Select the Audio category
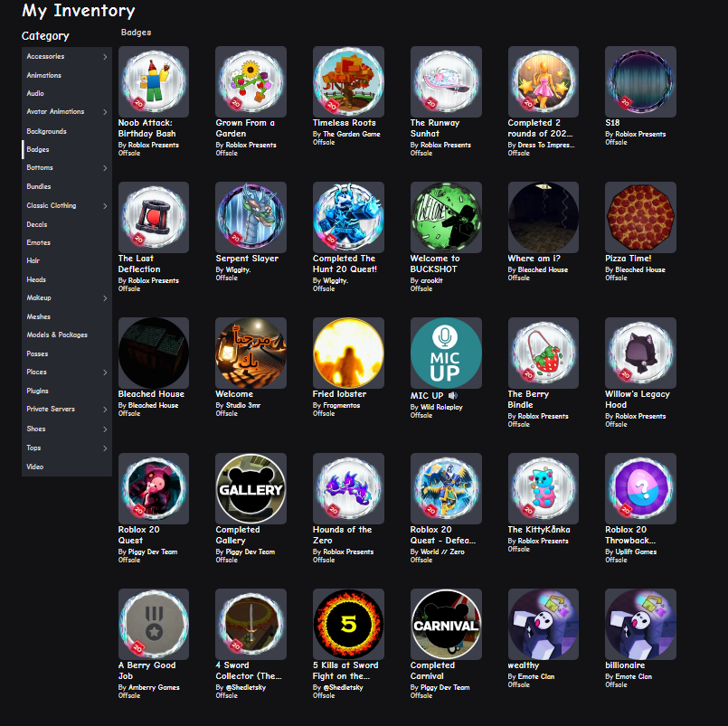Screen dimensions: 728x726 pyautogui.click(x=67, y=93)
